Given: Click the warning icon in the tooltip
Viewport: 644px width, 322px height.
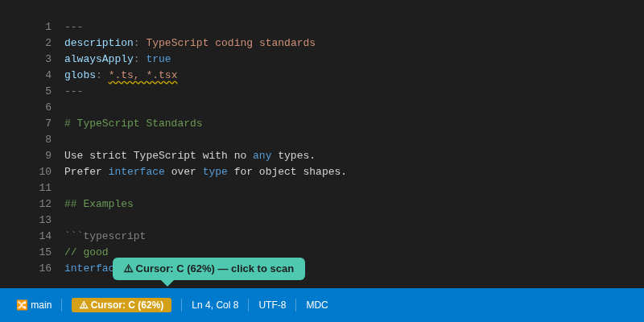Looking at the screenshot, I should [128, 269].
